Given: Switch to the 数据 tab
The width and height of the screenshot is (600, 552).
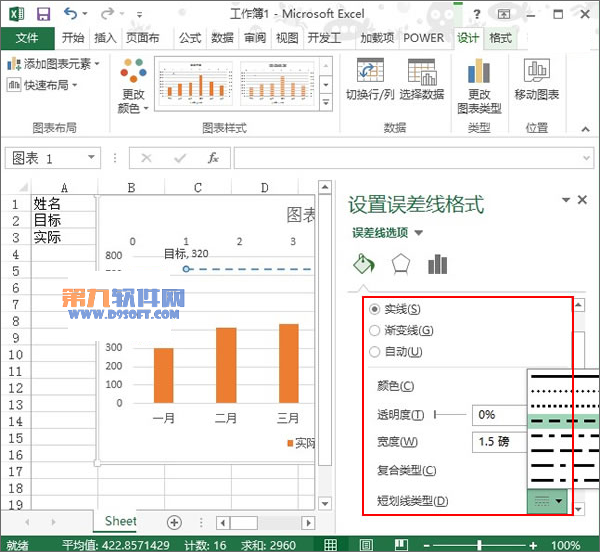Looking at the screenshot, I should click(x=222, y=38).
